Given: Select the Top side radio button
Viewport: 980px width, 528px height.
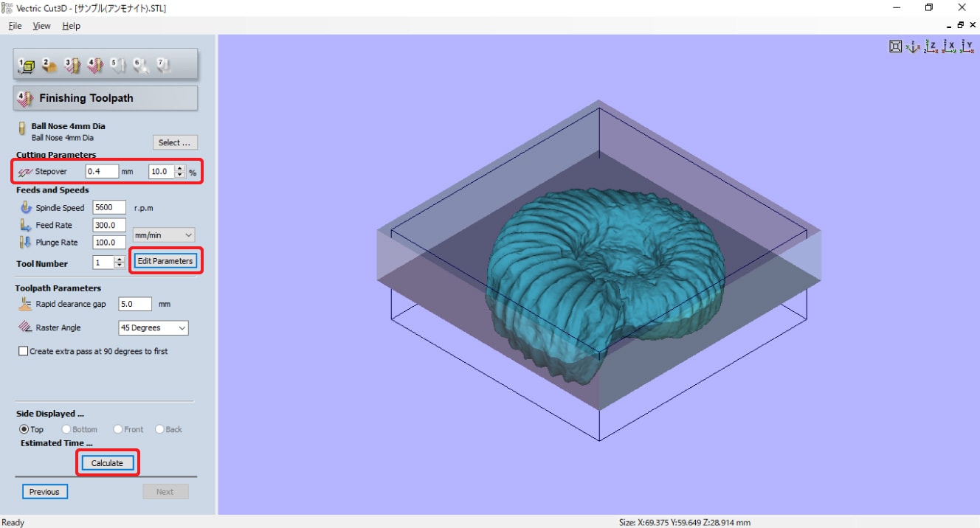Looking at the screenshot, I should (24, 429).
